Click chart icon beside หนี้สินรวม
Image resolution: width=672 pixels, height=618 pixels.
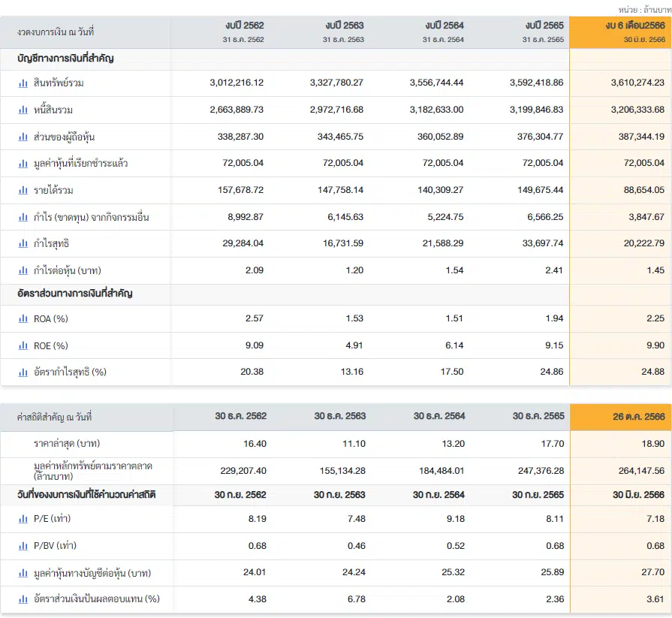(23, 110)
